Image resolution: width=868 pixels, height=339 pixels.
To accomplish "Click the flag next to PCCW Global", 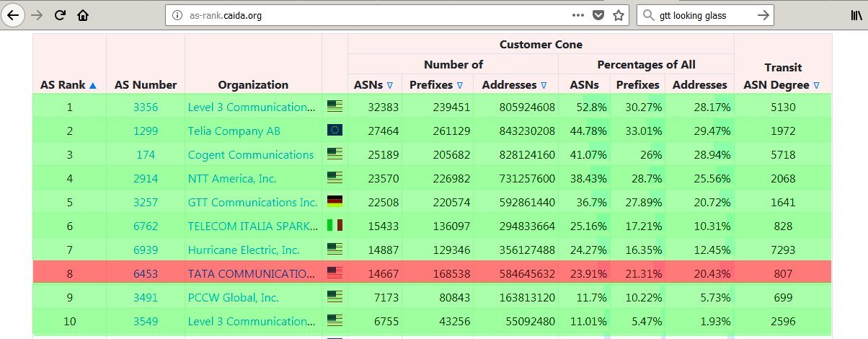I will pyautogui.click(x=335, y=297).
